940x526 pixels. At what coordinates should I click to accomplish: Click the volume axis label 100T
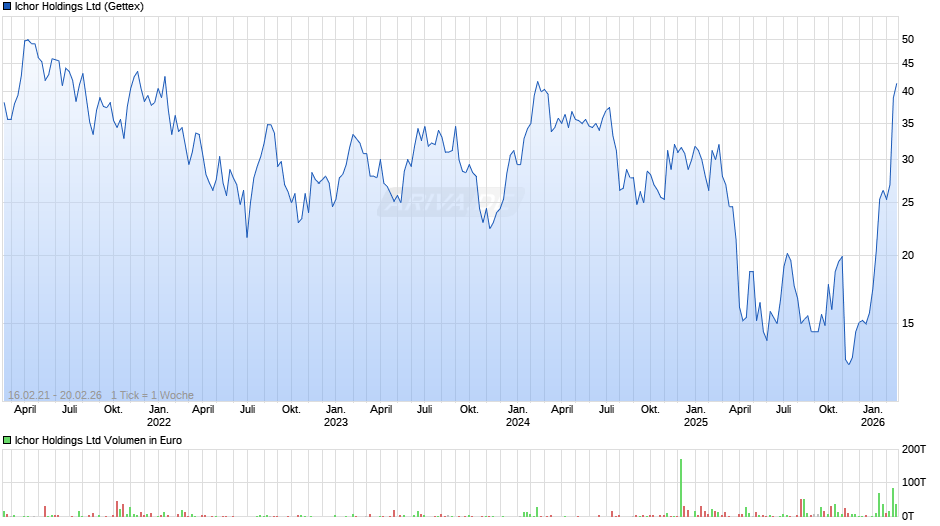(x=914, y=482)
